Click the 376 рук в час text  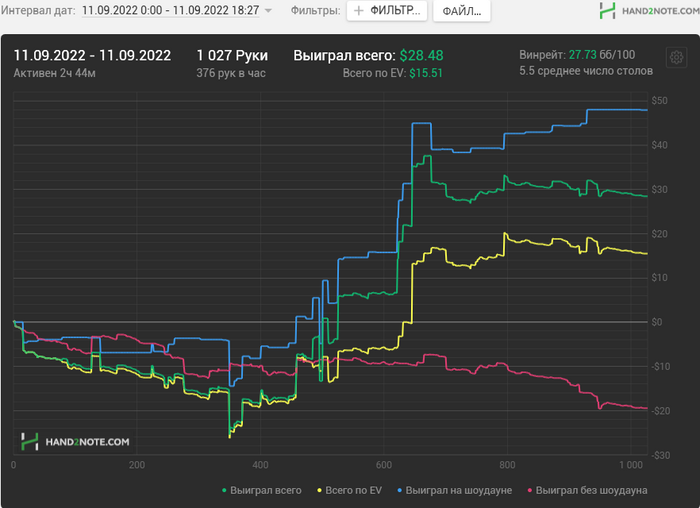(231, 73)
